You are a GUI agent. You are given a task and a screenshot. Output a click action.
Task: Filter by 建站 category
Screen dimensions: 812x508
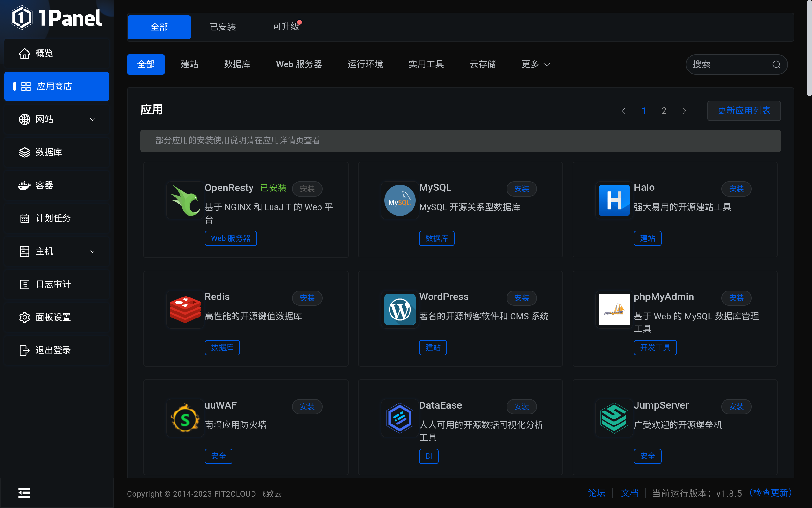point(190,64)
